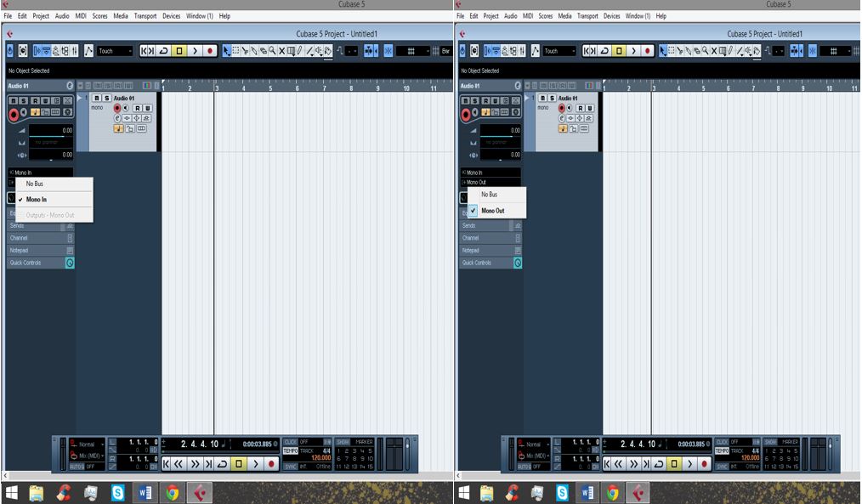Select the Mute X tool, left window
862x504 pixels.
pyautogui.click(x=281, y=50)
